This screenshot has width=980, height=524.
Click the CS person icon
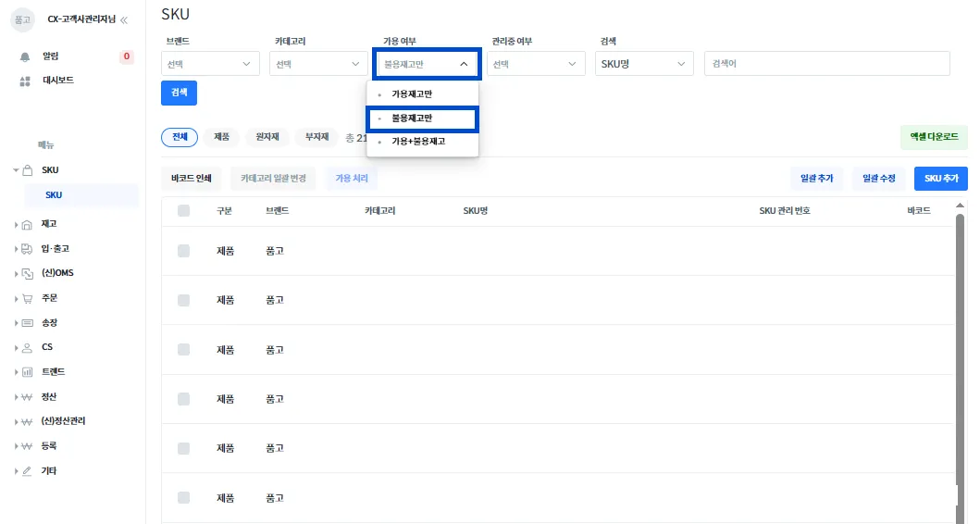pyautogui.click(x=27, y=348)
